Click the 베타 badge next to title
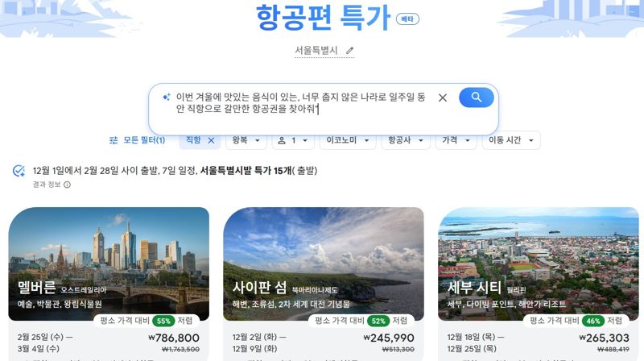The width and height of the screenshot is (644, 361). coord(407,19)
